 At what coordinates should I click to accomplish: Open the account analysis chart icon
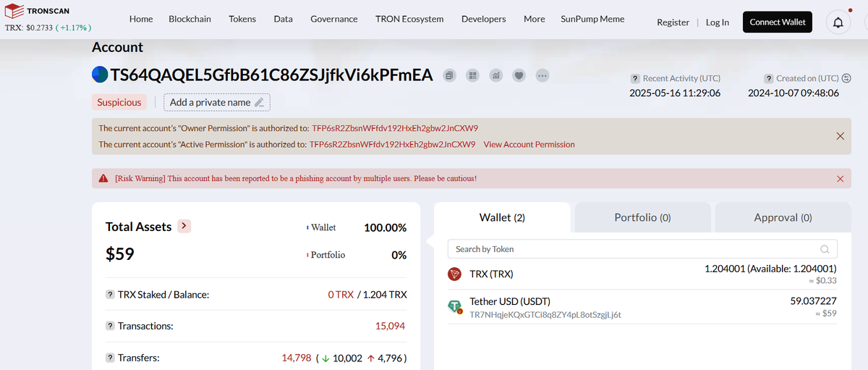495,75
